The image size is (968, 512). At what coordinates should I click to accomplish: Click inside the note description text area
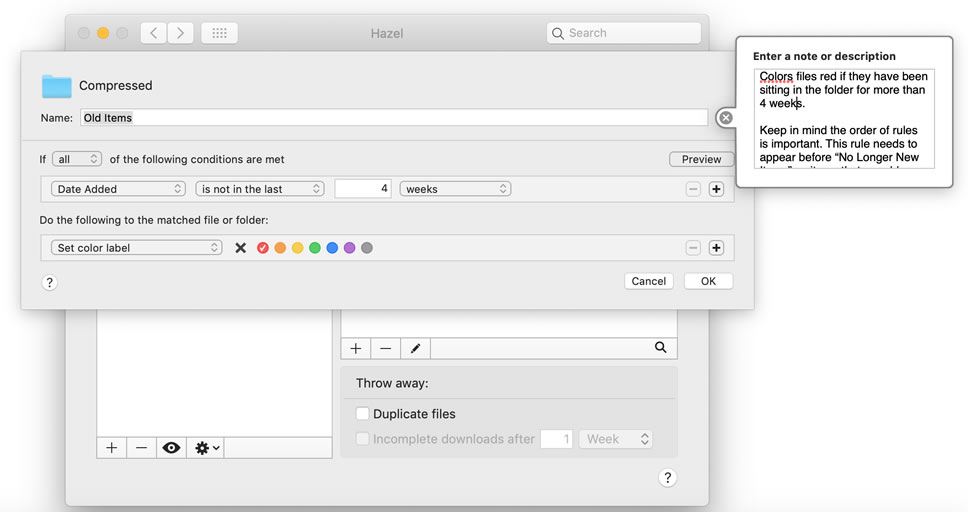tap(844, 118)
